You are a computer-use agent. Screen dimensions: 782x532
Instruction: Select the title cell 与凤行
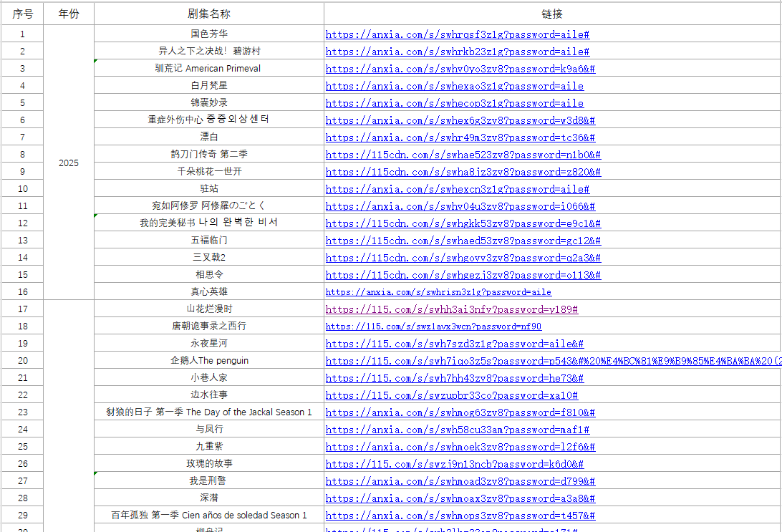point(209,430)
